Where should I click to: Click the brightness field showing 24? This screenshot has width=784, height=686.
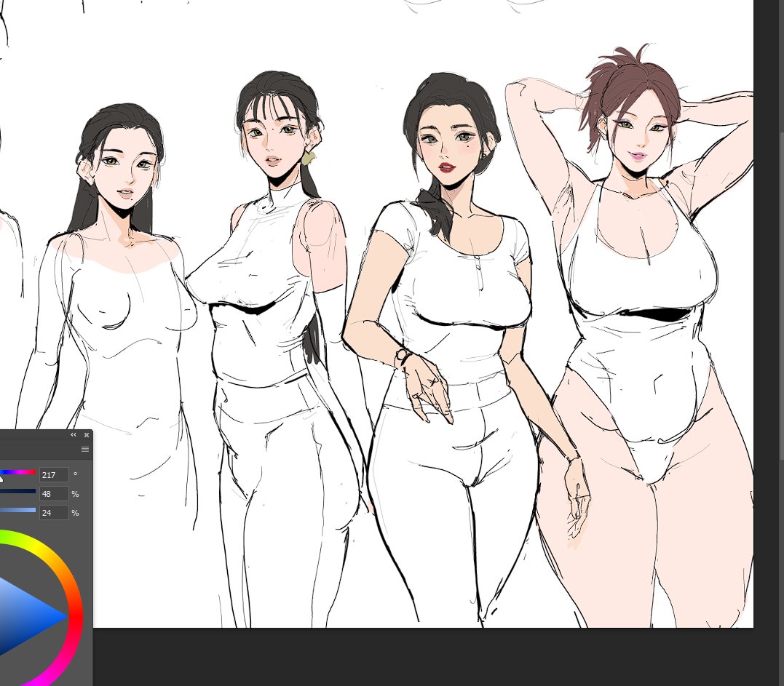pyautogui.click(x=54, y=513)
